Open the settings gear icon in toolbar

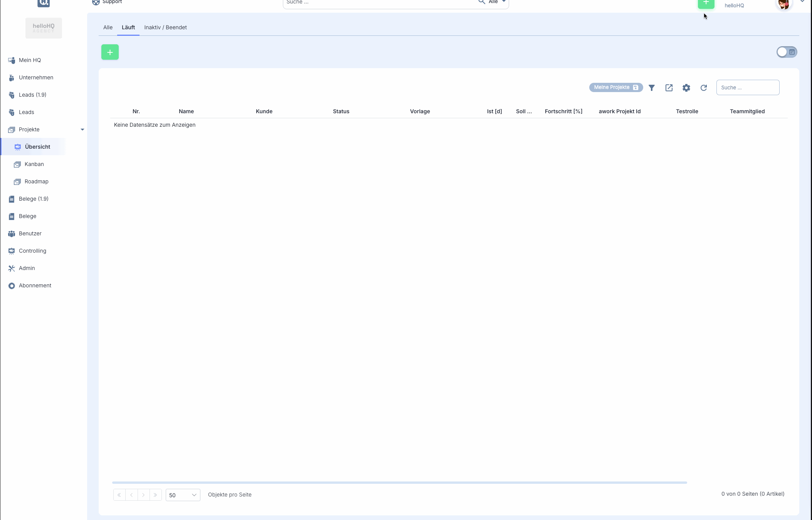686,87
